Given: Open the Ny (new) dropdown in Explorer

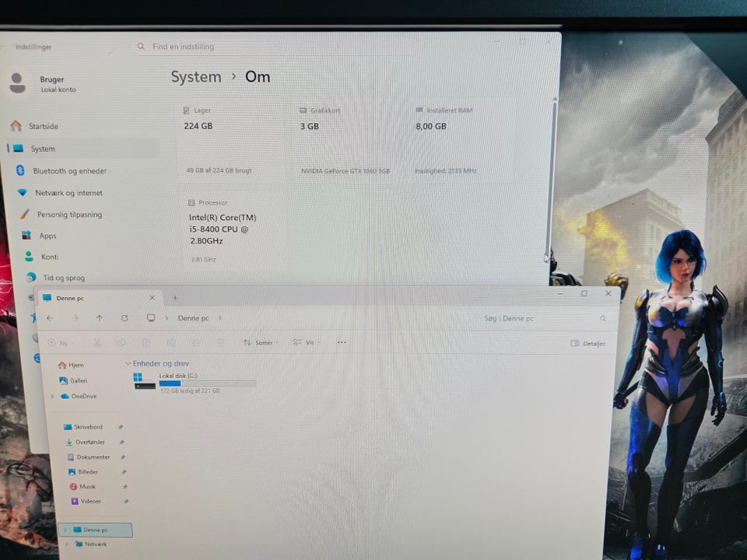Looking at the screenshot, I should coord(61,343).
